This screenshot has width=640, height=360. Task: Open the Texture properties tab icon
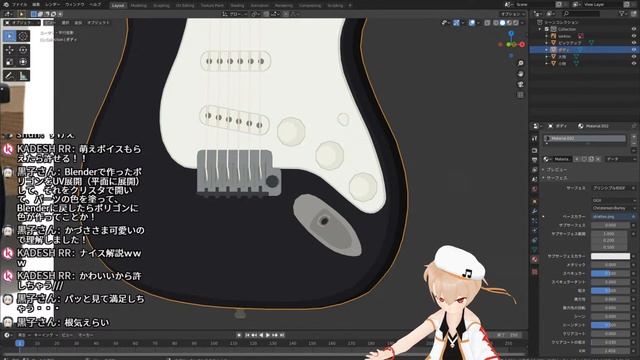coord(535,271)
